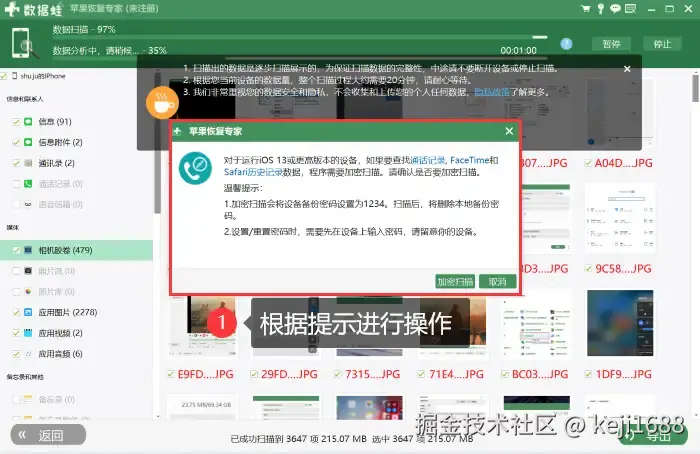Viewport: 700px width, 454px height.
Task: Click the 信息 messages icon
Action: pyautogui.click(x=28, y=121)
